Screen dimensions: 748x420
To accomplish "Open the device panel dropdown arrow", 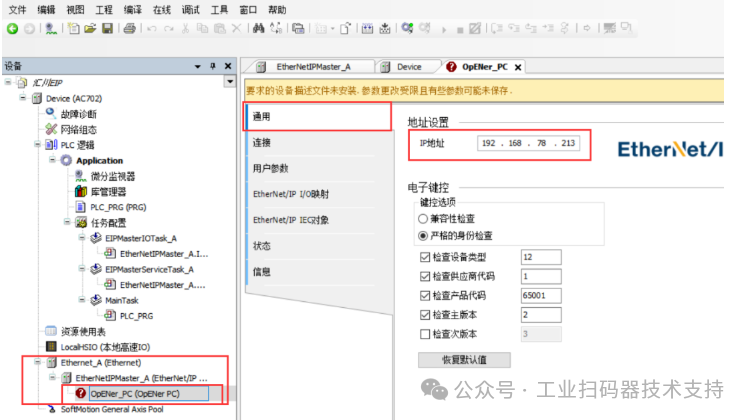I will 197,67.
